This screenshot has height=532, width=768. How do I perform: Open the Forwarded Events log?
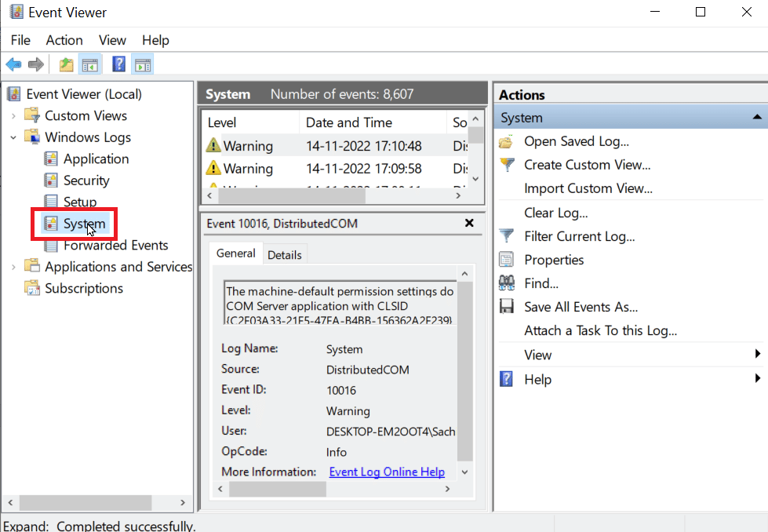(115, 246)
